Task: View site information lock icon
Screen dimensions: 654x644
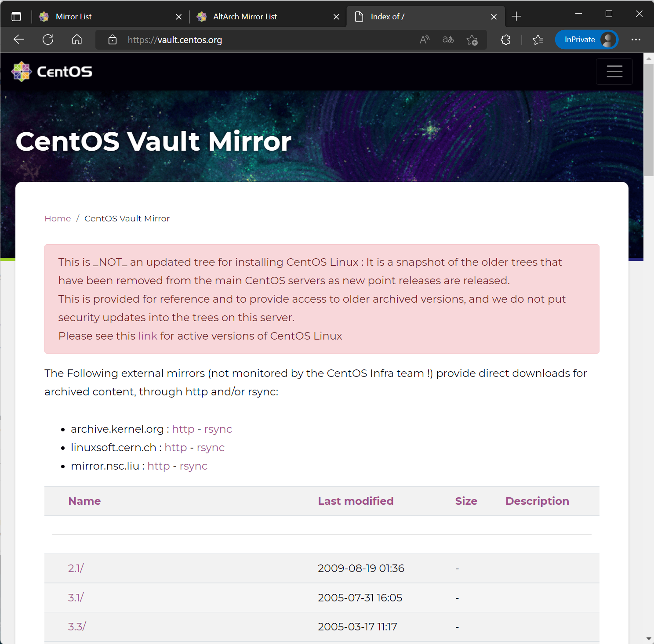Action: (x=113, y=40)
